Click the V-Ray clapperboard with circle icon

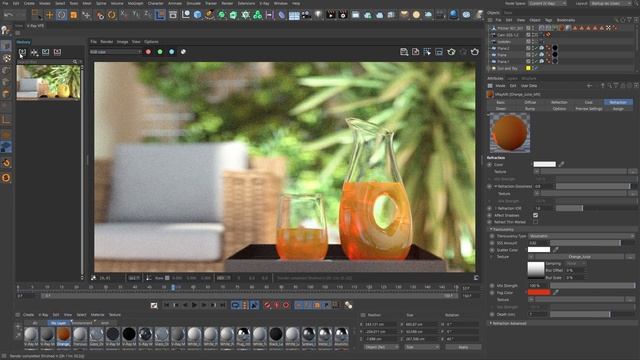pos(343,15)
